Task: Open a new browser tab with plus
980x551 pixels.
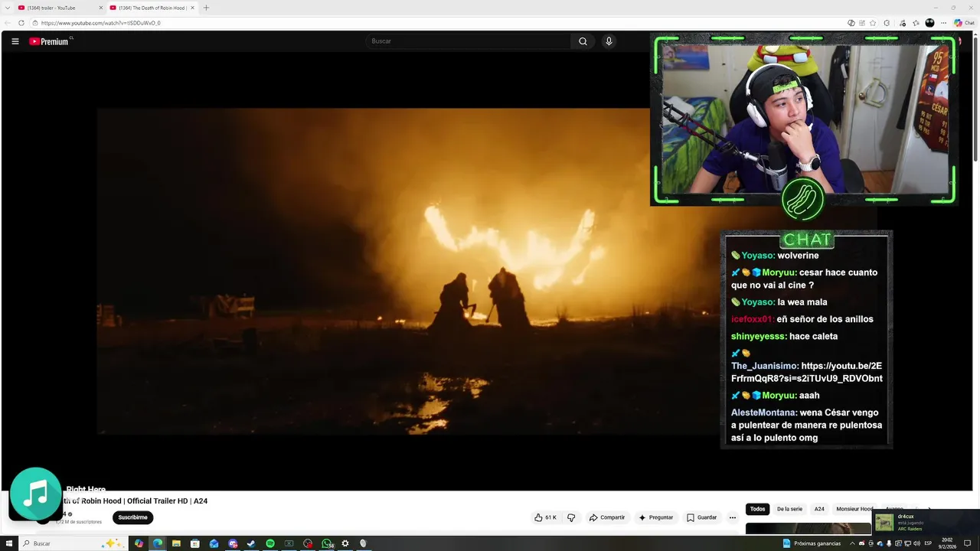Action: pos(206,8)
